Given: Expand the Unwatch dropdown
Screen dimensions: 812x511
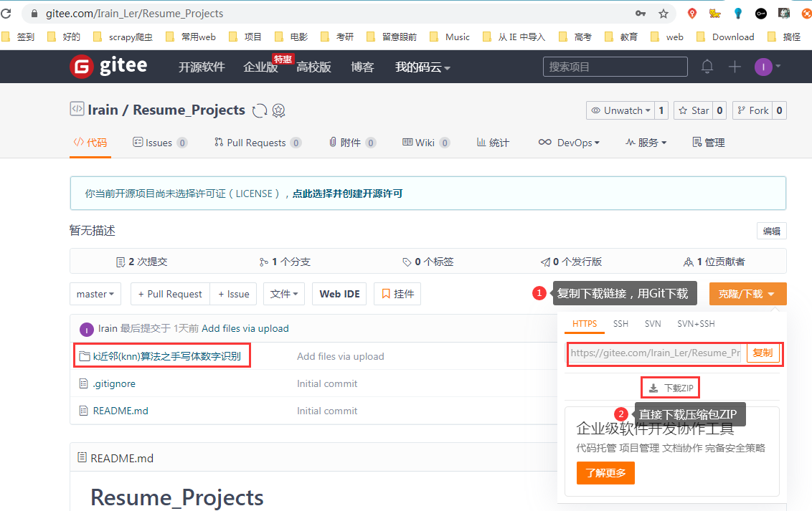Looking at the screenshot, I should pos(620,110).
